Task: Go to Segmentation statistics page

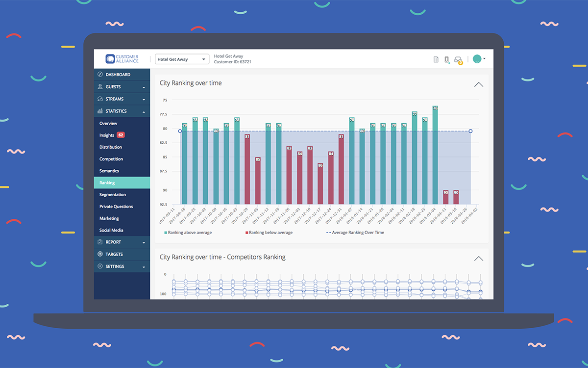Action: click(113, 195)
